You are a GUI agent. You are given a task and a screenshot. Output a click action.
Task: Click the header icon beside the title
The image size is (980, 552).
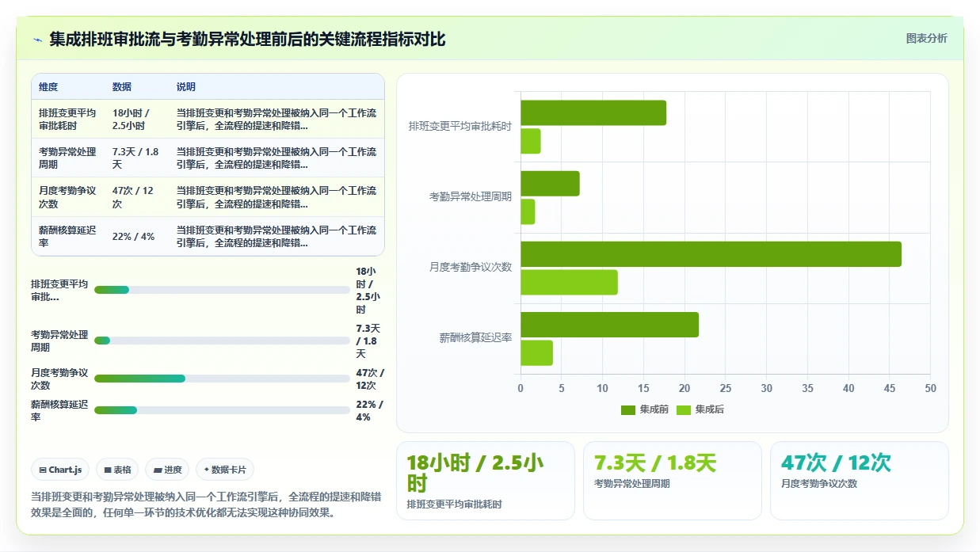(x=37, y=40)
